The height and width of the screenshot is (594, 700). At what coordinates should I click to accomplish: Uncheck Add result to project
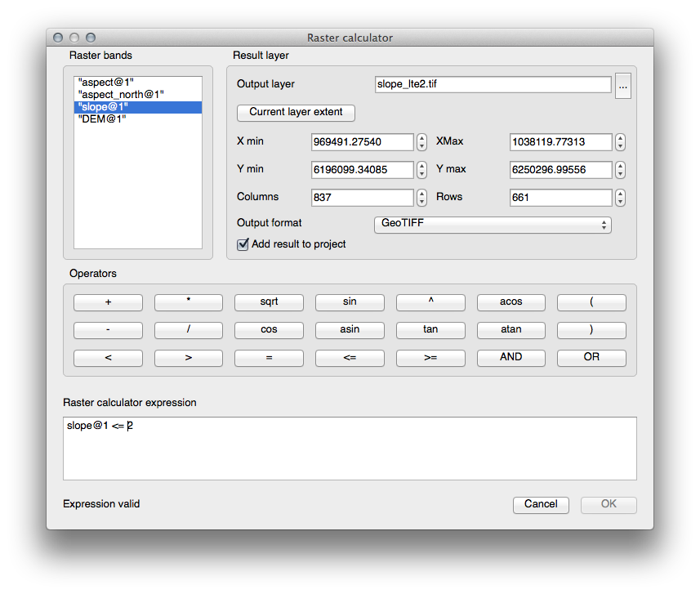(243, 244)
